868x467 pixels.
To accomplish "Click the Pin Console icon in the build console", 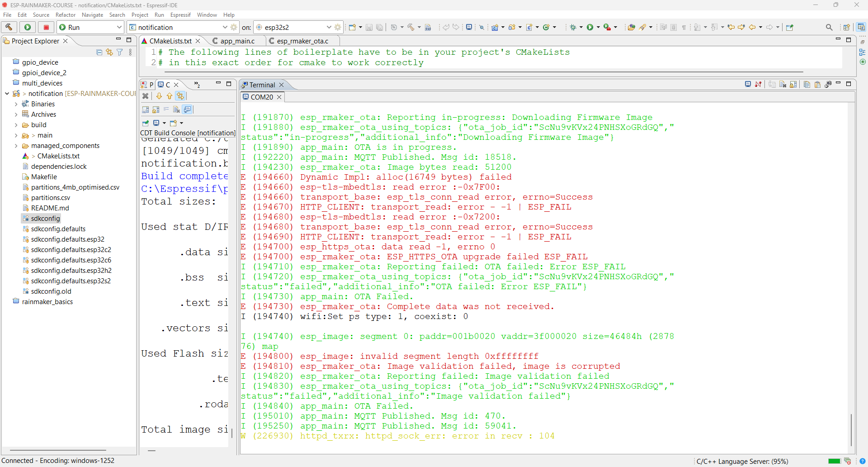I will pos(146,123).
